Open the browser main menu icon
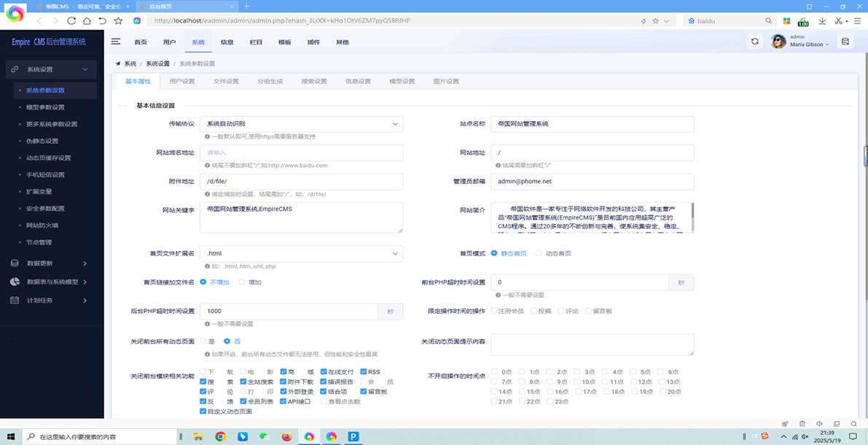The image size is (868, 445). (x=858, y=20)
